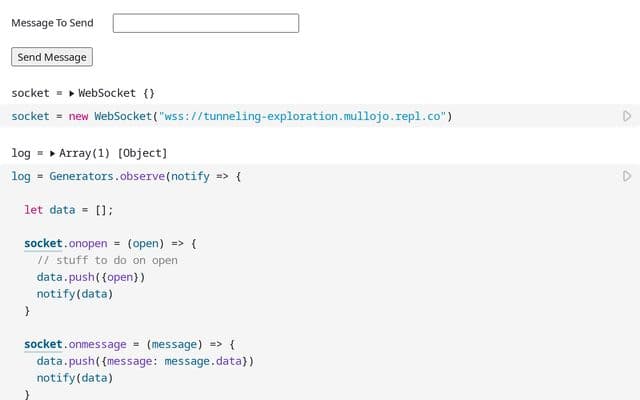Click 'socket.onmessage' in the code

pos(75,344)
